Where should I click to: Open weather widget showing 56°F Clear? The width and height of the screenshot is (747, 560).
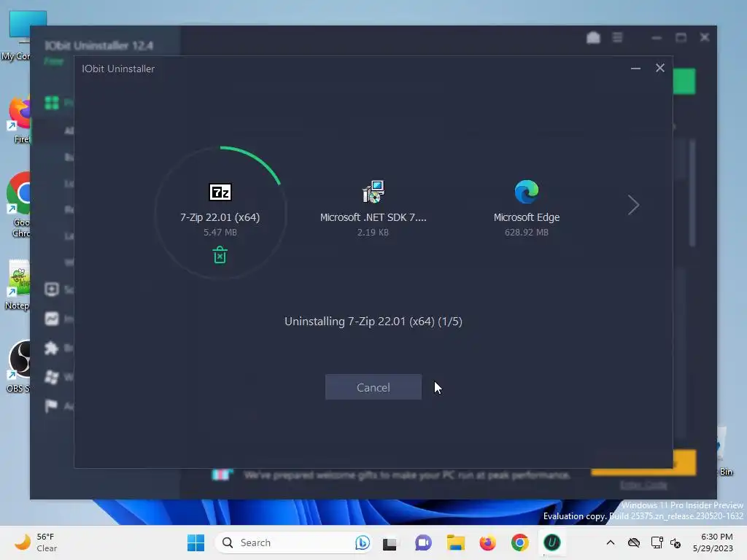[x=36, y=542]
